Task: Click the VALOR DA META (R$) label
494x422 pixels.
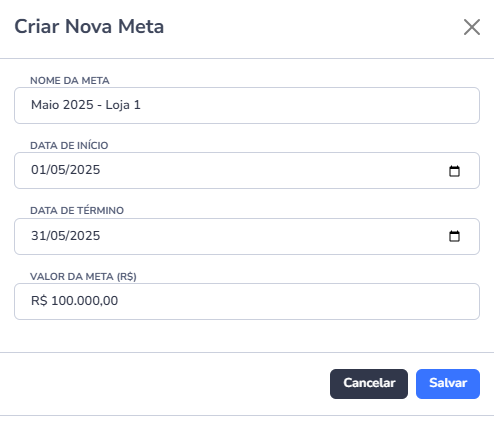Action: 83,276
